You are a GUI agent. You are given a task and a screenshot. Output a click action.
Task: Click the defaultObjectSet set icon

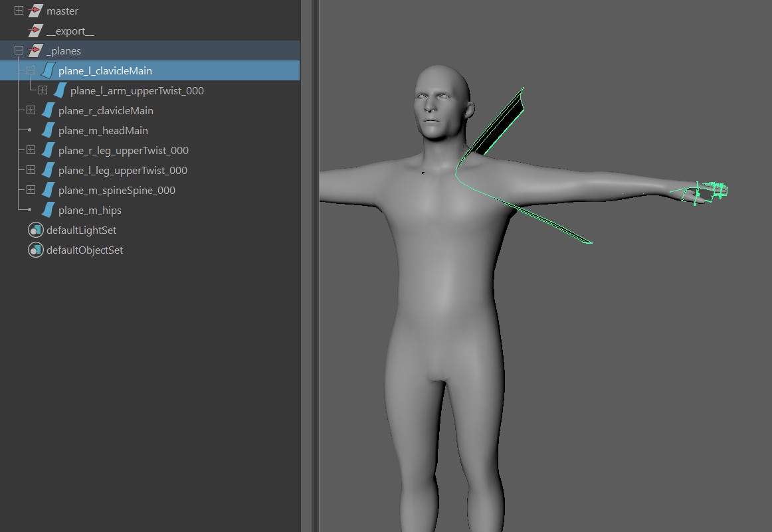pos(35,250)
